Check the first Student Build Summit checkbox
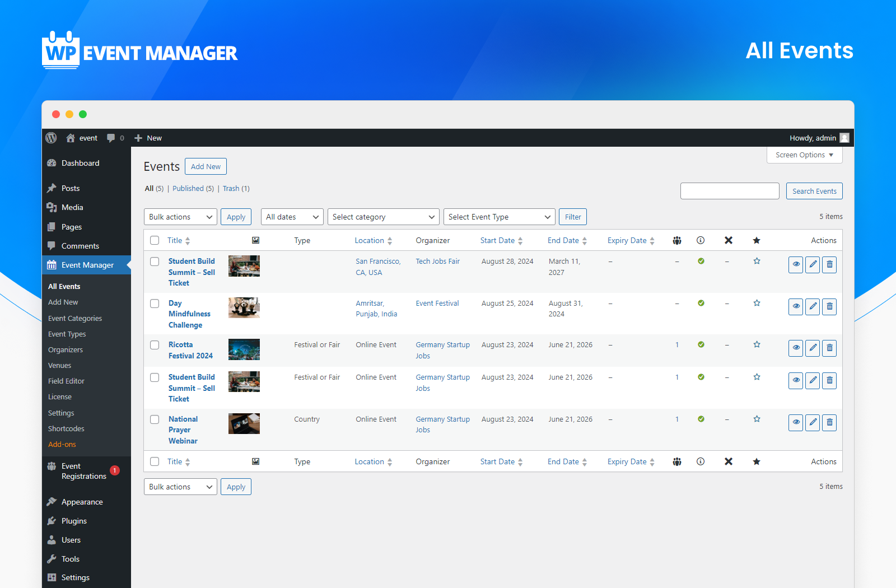The width and height of the screenshot is (896, 588). pyautogui.click(x=155, y=262)
